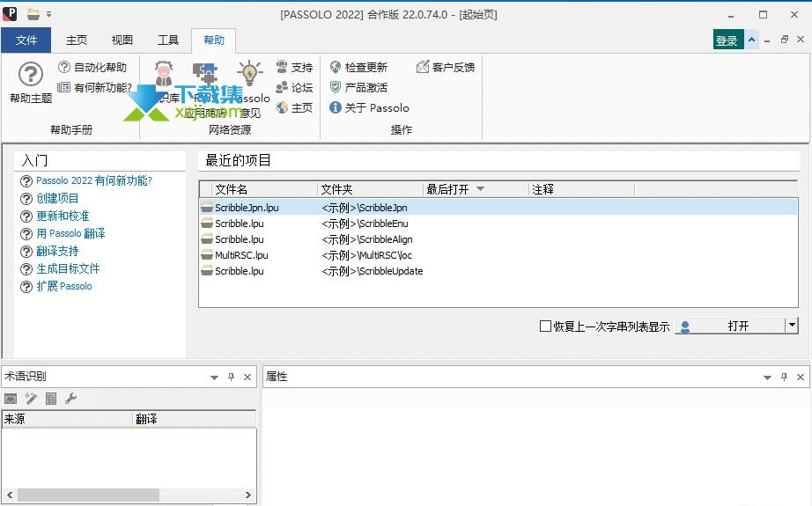Open the 翻译支持 link
812x506 pixels.
[x=57, y=251]
